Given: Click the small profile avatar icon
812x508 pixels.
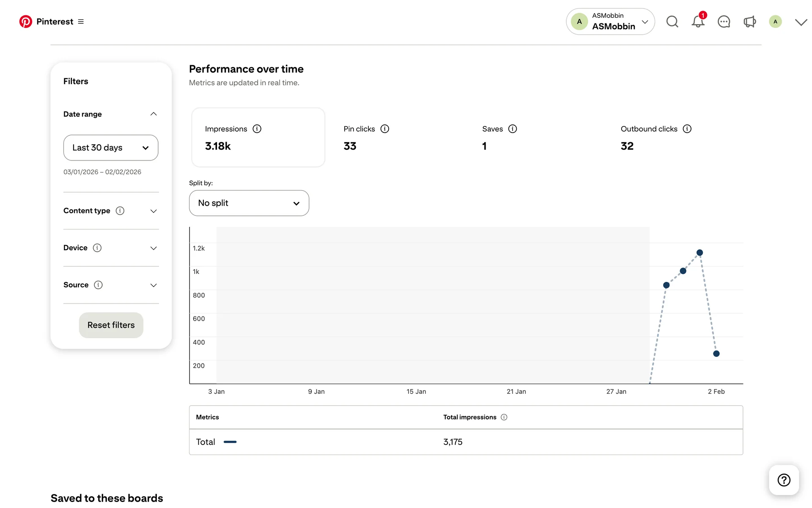Looking at the screenshot, I should point(775,22).
